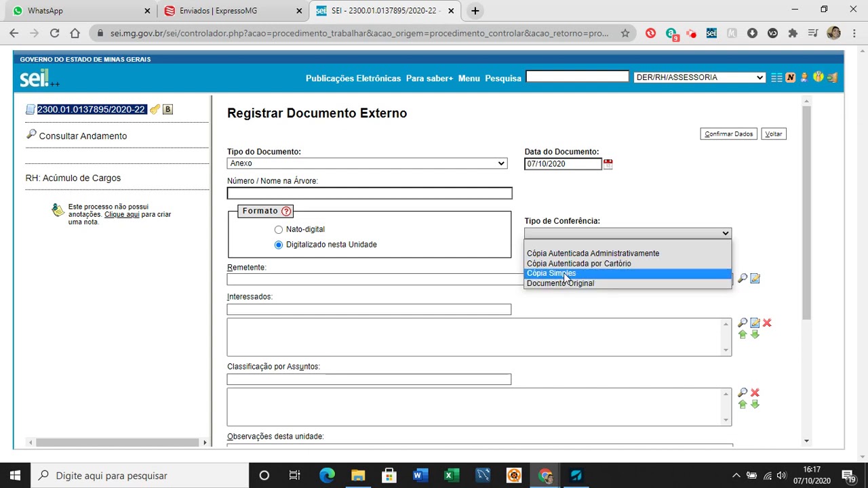This screenshot has height=488, width=868.
Task: Click the key icon next to process number
Action: [x=155, y=109]
